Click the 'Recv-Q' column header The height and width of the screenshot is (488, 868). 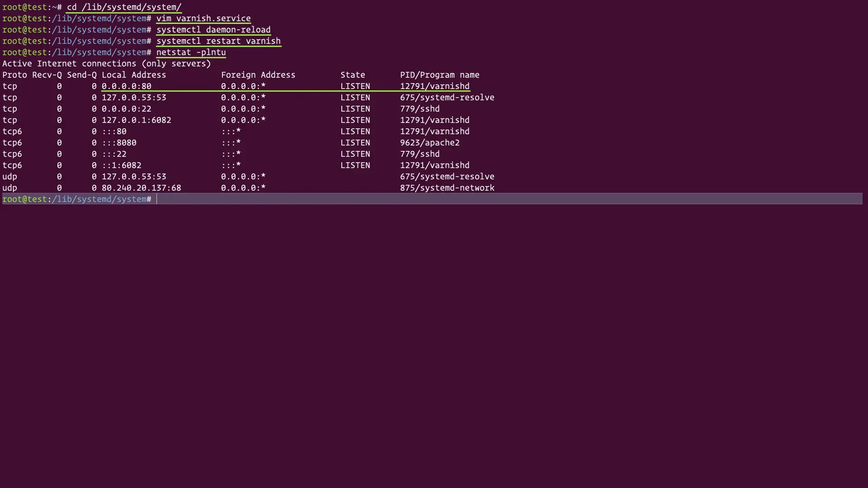[47, 75]
